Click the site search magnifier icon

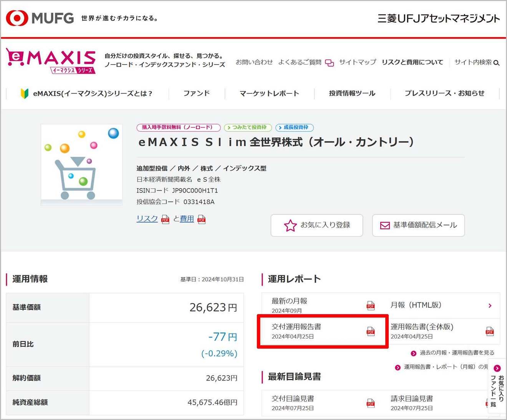point(496,63)
